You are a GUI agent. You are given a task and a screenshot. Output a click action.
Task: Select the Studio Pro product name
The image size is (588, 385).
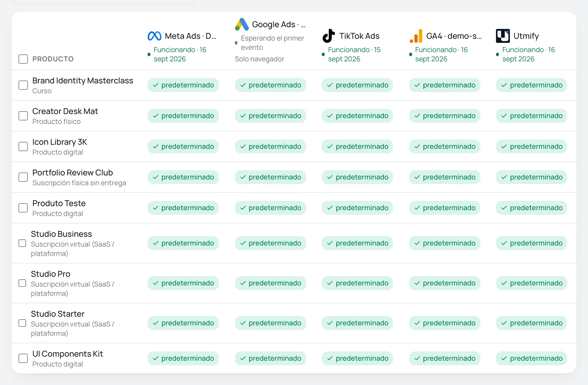pyautogui.click(x=51, y=274)
